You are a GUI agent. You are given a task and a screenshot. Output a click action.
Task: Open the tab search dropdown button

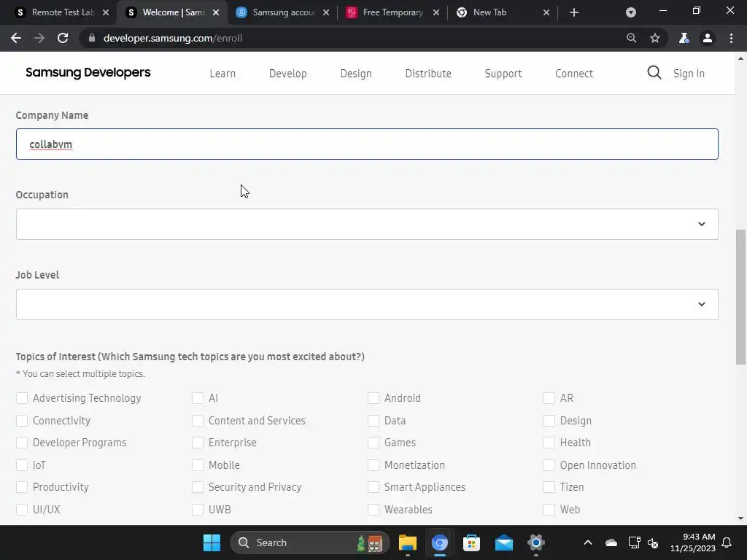coord(631,12)
